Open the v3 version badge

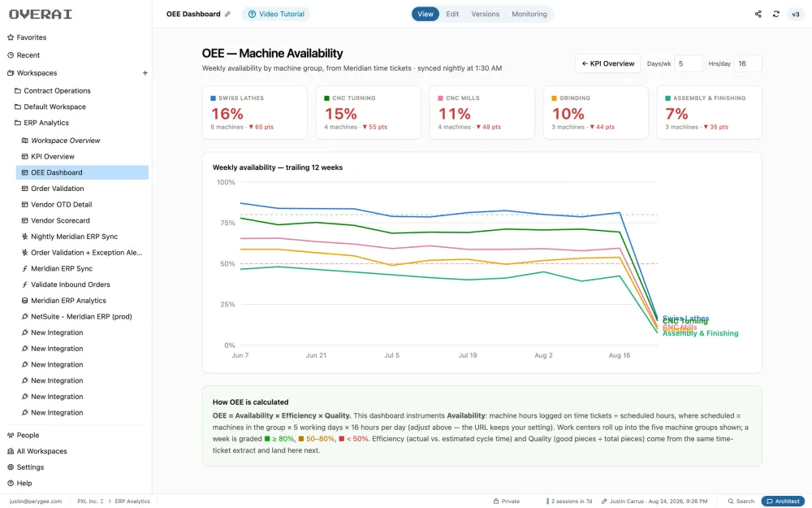coord(796,14)
